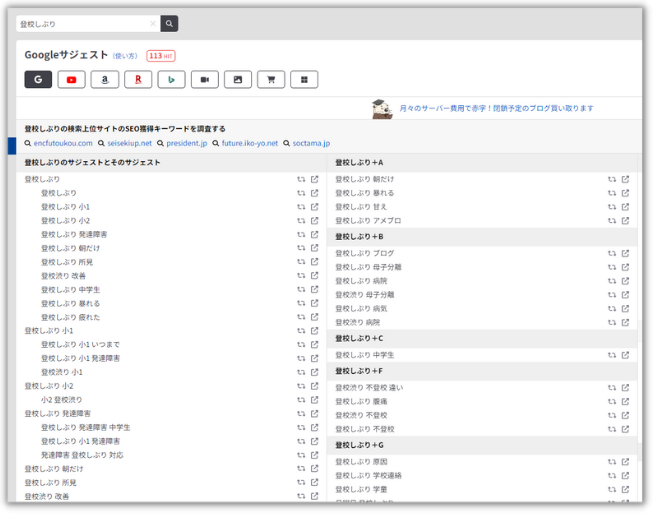Open 登校しぶり 中学生 under +C in new tab
Screen dimensions: 655x516
pos(625,355)
